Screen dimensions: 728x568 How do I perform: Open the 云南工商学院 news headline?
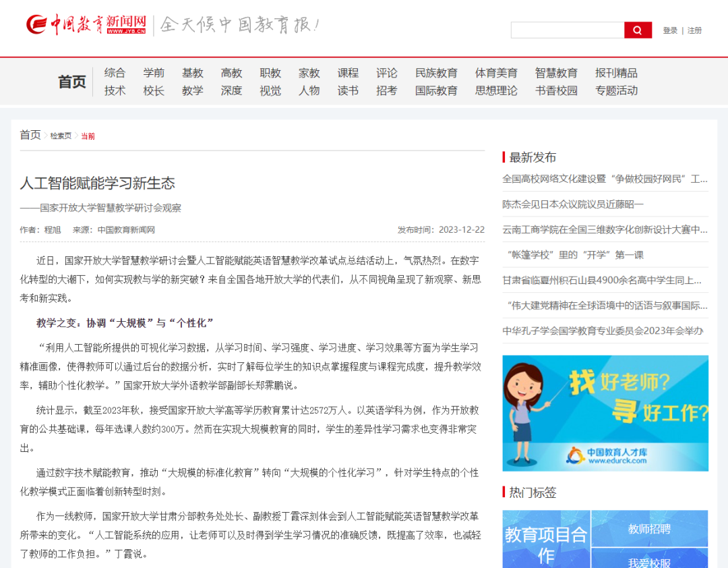pyautogui.click(x=605, y=229)
